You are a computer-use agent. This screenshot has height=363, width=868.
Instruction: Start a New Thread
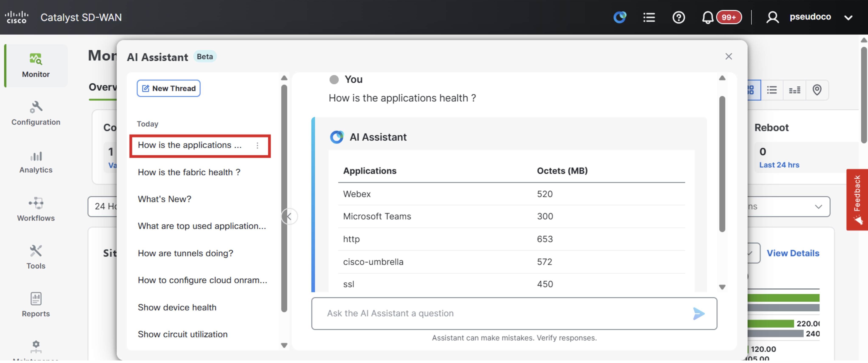[169, 88]
